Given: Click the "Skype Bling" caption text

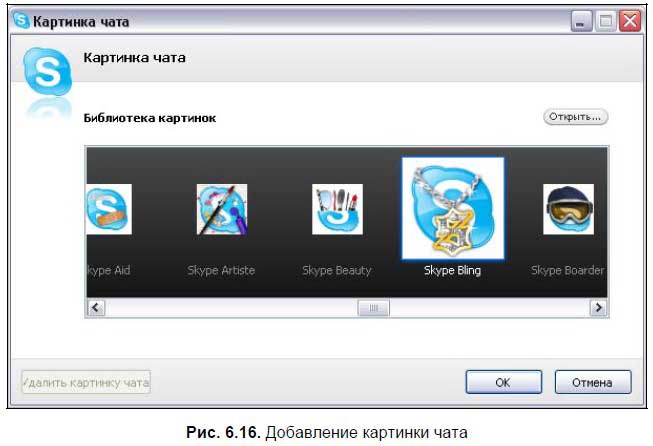Looking at the screenshot, I should click(453, 270).
